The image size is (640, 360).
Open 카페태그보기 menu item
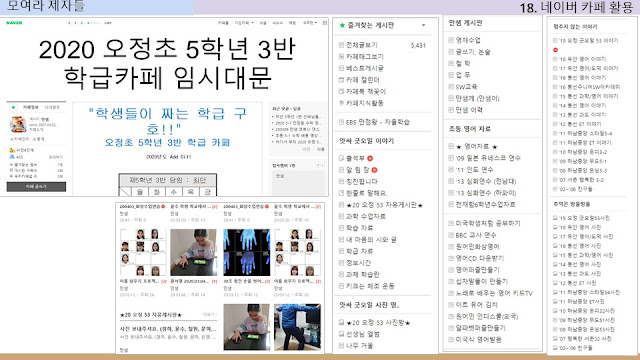pyautogui.click(x=364, y=56)
